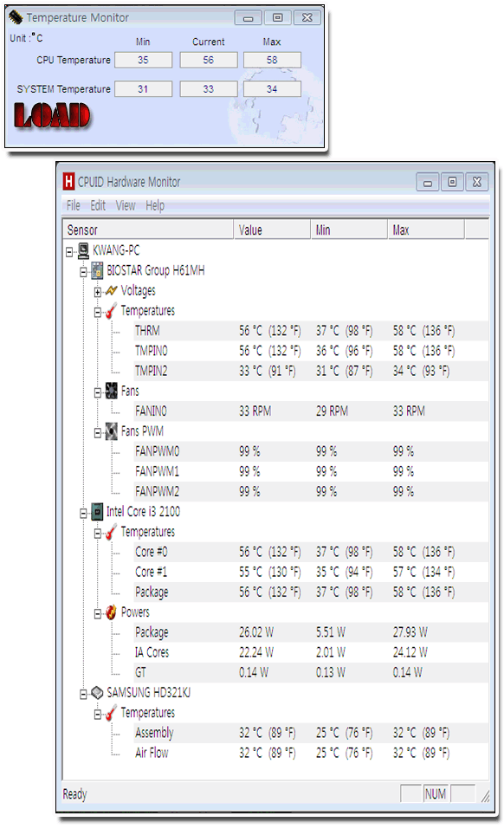Select the TMPIN0 temperature row

[x=311, y=351]
